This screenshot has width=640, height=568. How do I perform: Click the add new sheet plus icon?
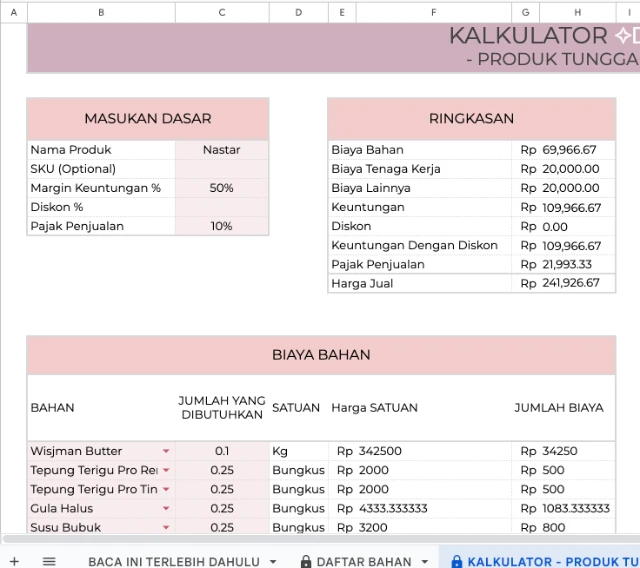14,561
